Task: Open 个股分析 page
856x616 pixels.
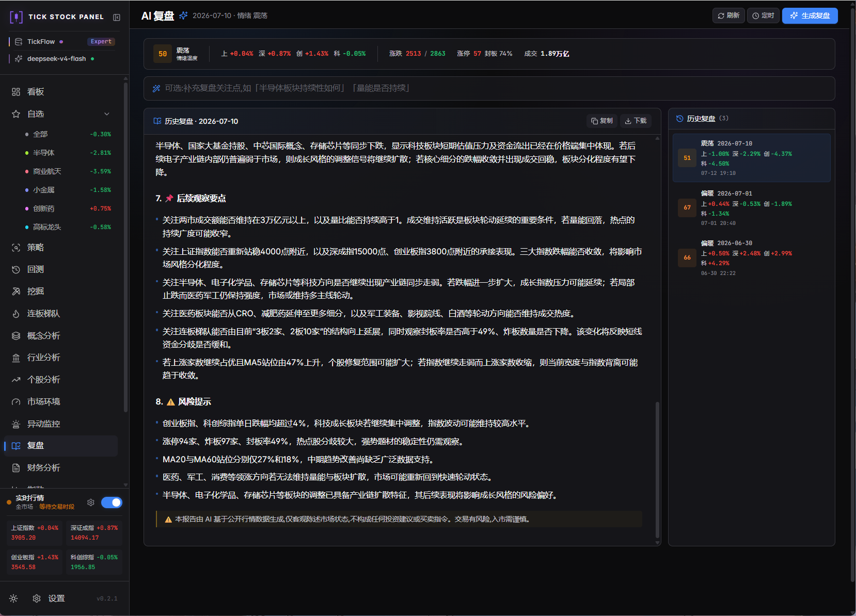Action: 62,380
